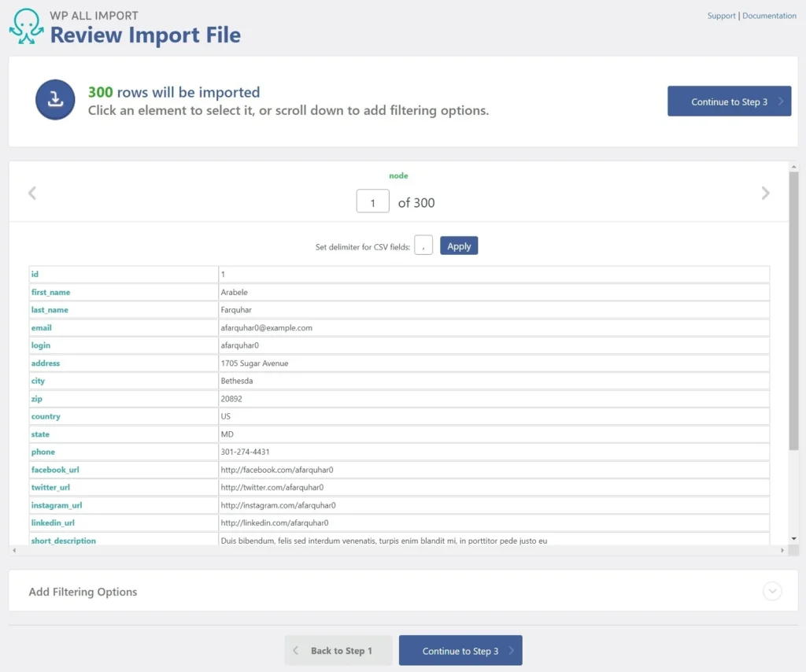806x672 pixels.
Task: Click the scroll down arrow in preview
Action: pyautogui.click(x=793, y=538)
